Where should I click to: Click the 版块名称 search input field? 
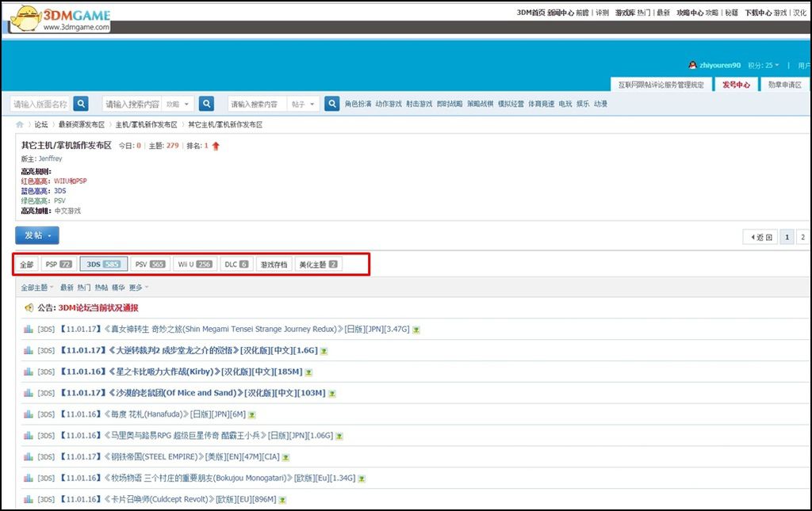41,104
